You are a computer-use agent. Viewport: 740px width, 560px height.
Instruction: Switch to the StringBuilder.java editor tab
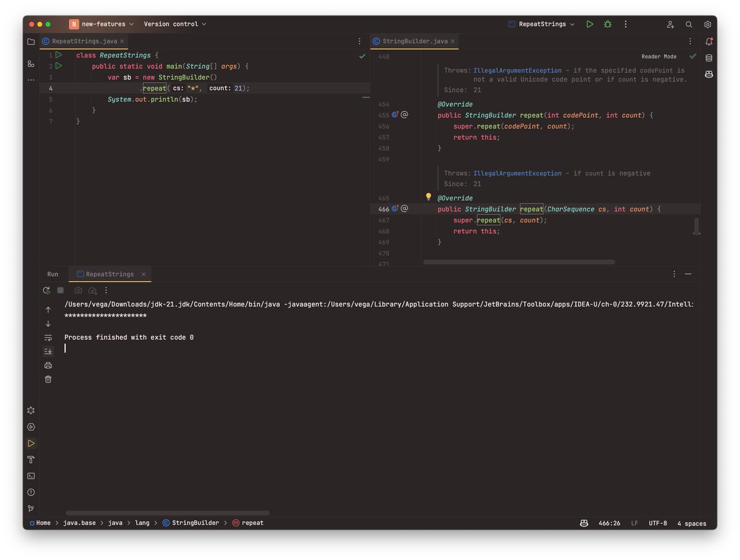coord(414,41)
